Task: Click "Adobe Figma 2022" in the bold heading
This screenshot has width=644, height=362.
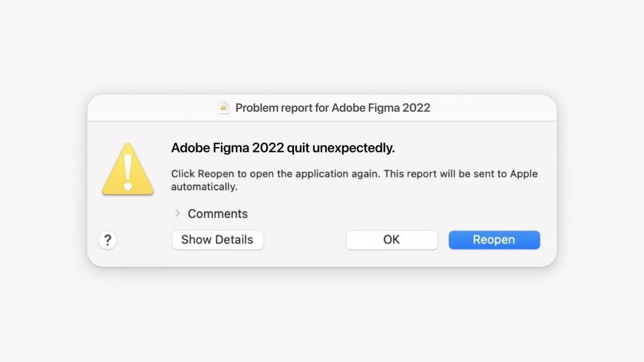Action: (x=227, y=148)
